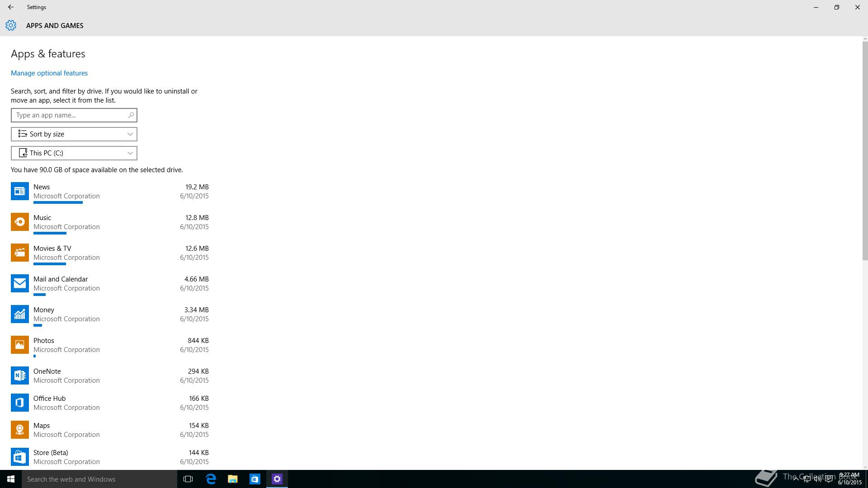The height and width of the screenshot is (488, 868).
Task: Click the scrollbar down arrow
Action: [865, 467]
